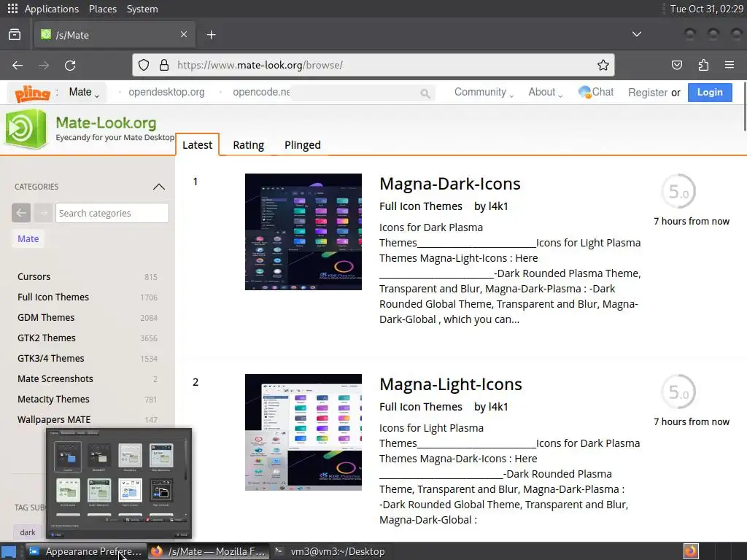This screenshot has height=560, width=747.
Task: Click the Register link
Action: point(648,93)
